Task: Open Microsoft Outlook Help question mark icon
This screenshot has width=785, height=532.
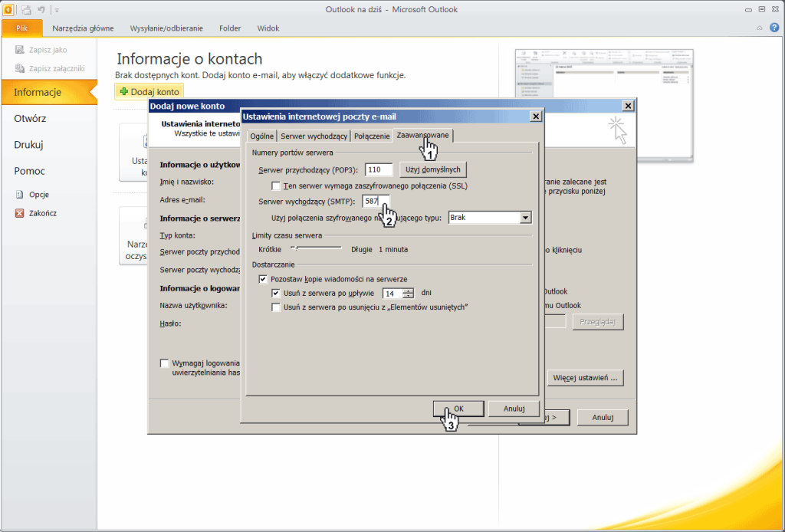Action: [x=774, y=28]
